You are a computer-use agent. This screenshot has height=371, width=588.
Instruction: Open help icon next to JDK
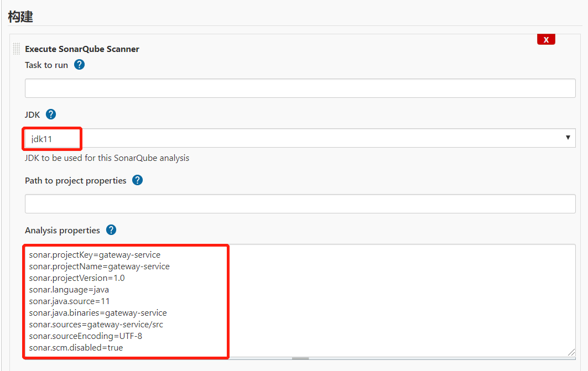(x=51, y=114)
